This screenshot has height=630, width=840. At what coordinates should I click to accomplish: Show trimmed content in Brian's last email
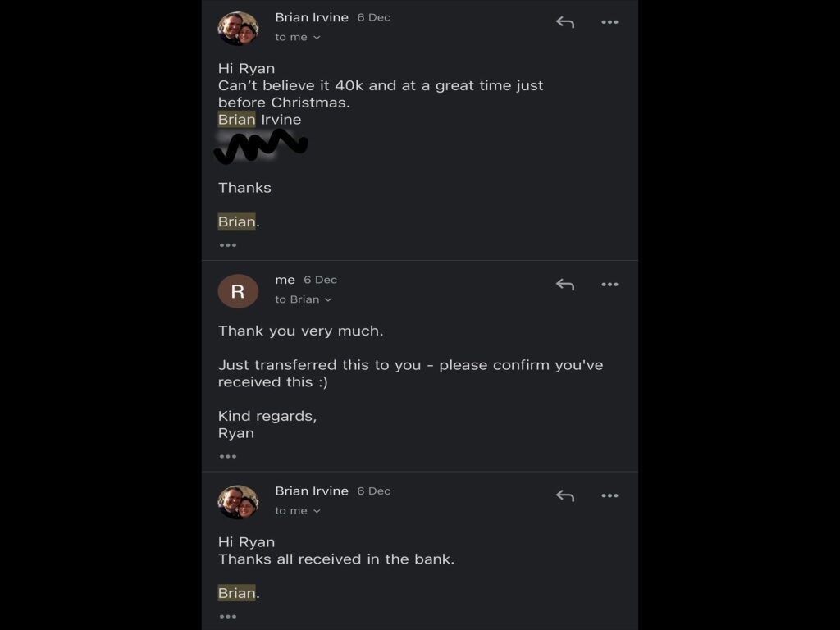click(x=227, y=617)
